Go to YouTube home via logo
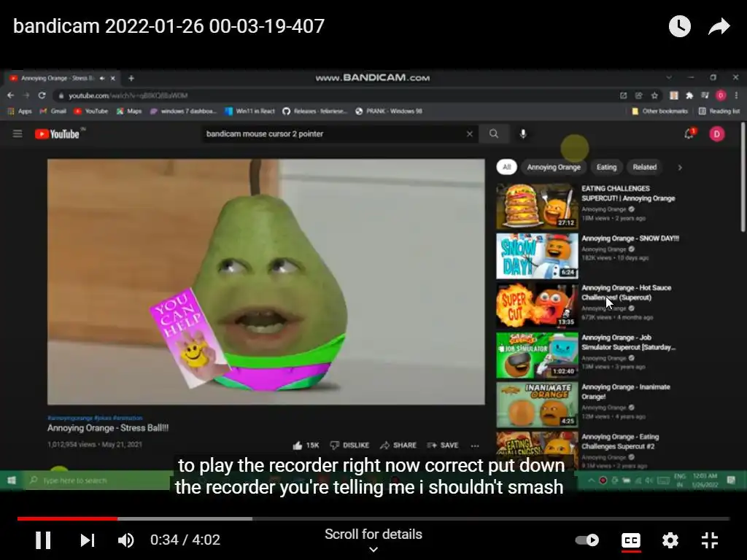This screenshot has height=560, width=747. point(57,134)
